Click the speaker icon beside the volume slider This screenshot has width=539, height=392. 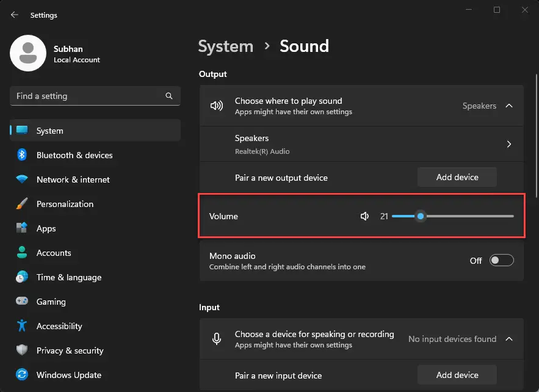pos(364,216)
